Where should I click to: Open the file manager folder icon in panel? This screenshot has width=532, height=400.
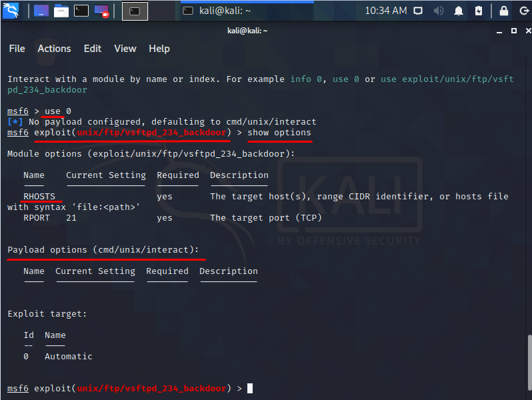[61, 11]
